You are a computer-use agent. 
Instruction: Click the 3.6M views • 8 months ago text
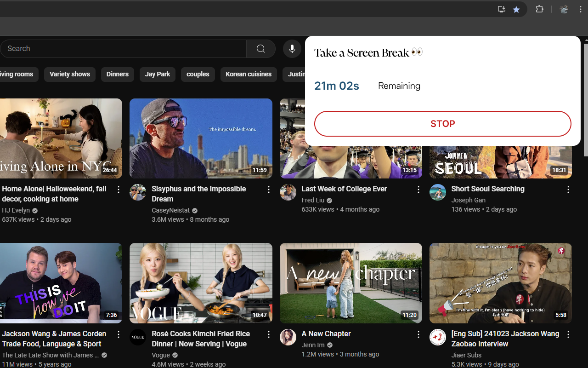[191, 219]
